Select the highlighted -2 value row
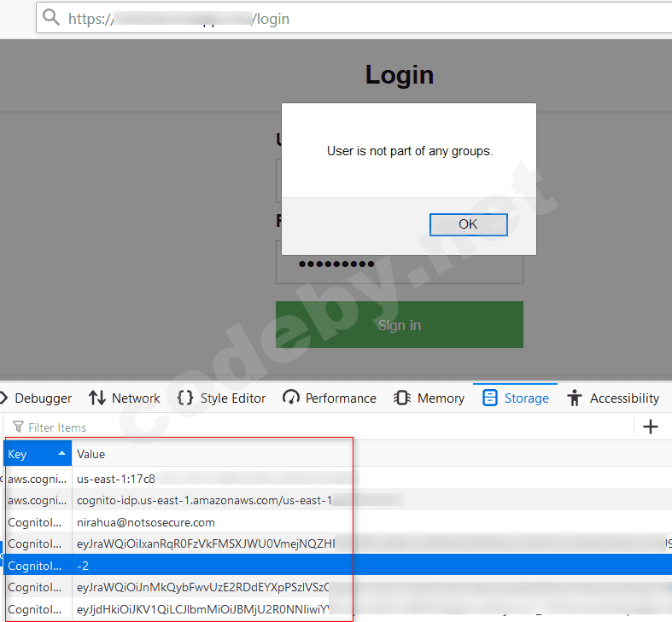This screenshot has height=622, width=672. point(338,566)
